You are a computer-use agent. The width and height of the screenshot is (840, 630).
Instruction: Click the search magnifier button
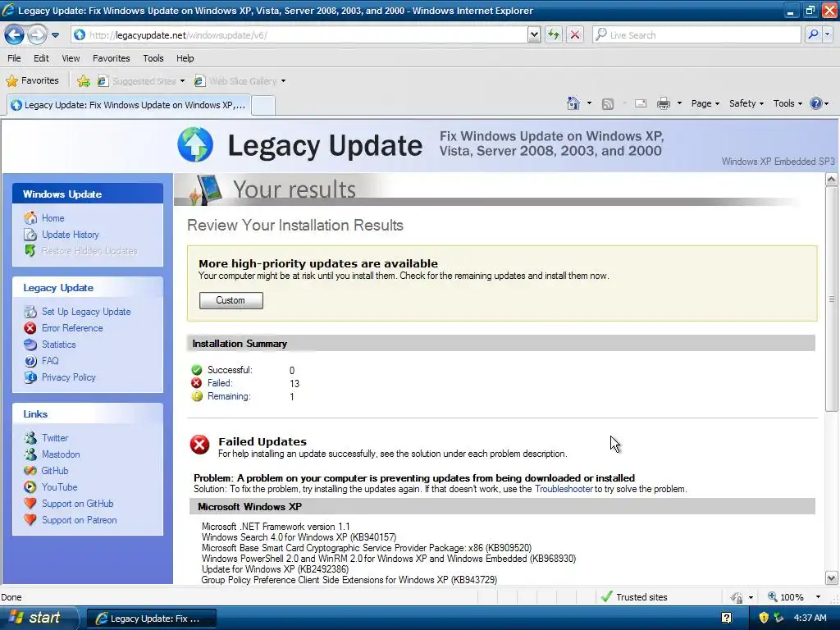coord(813,35)
